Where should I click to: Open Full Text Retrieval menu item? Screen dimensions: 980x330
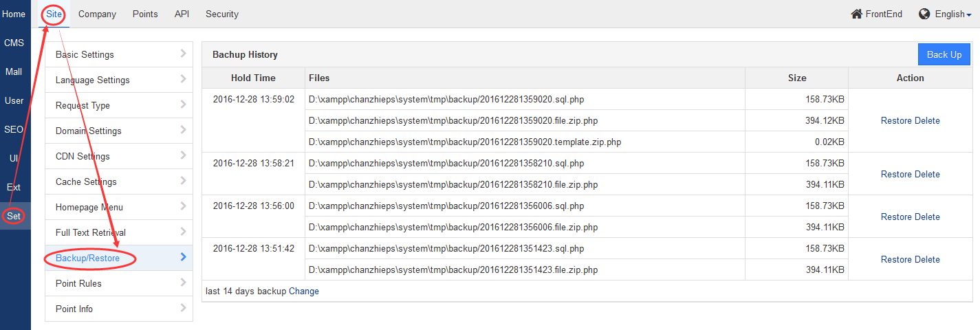pos(119,232)
